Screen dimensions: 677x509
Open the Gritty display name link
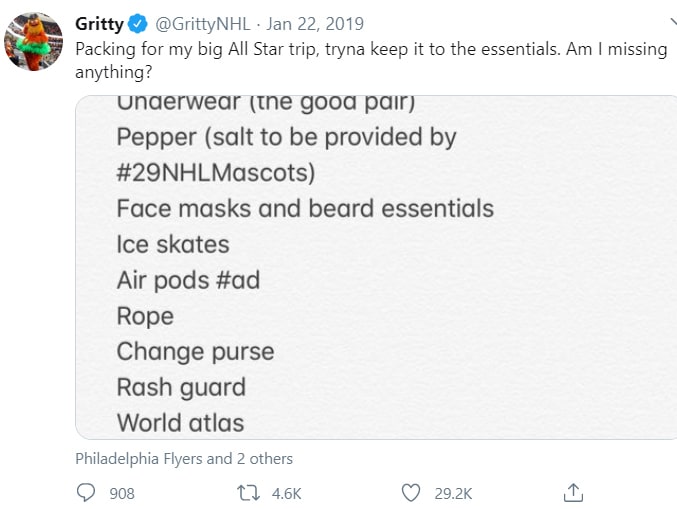click(x=99, y=24)
